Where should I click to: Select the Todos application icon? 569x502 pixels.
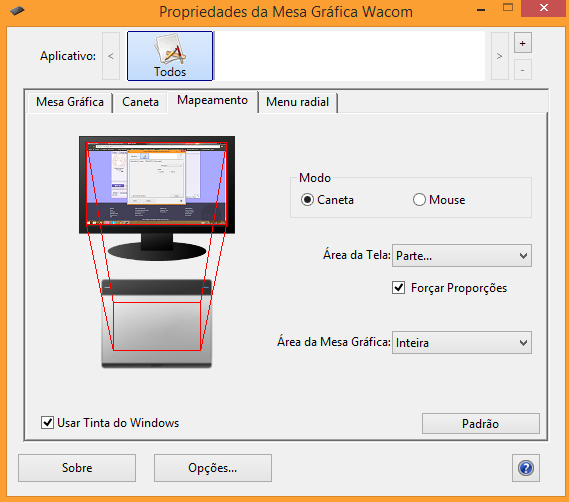[x=170, y=56]
